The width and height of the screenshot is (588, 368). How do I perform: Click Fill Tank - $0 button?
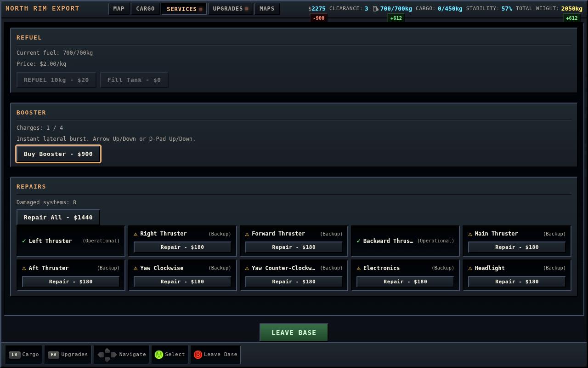click(134, 80)
